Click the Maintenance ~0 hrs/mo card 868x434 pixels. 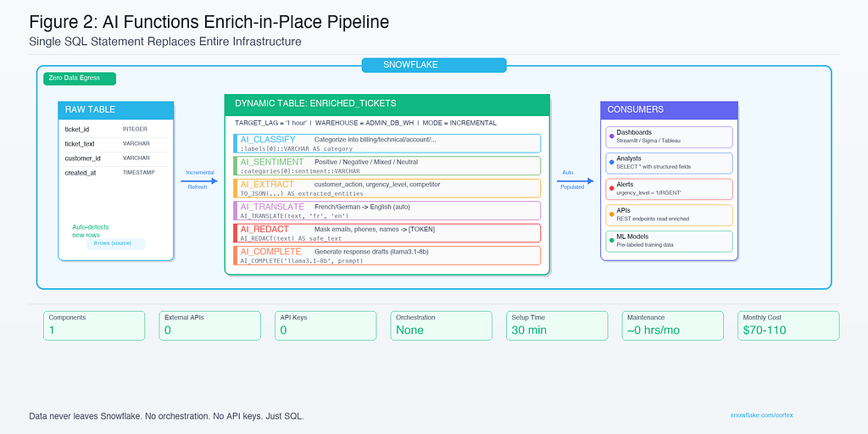tap(672, 325)
